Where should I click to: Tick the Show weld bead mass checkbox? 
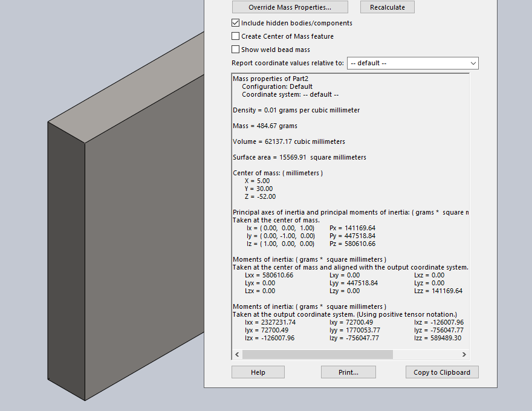pos(236,50)
